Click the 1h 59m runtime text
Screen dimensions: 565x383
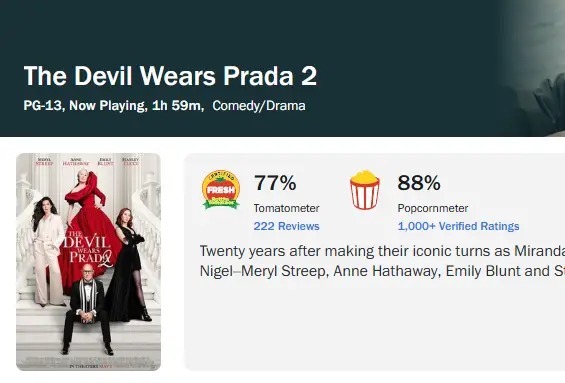[176, 106]
